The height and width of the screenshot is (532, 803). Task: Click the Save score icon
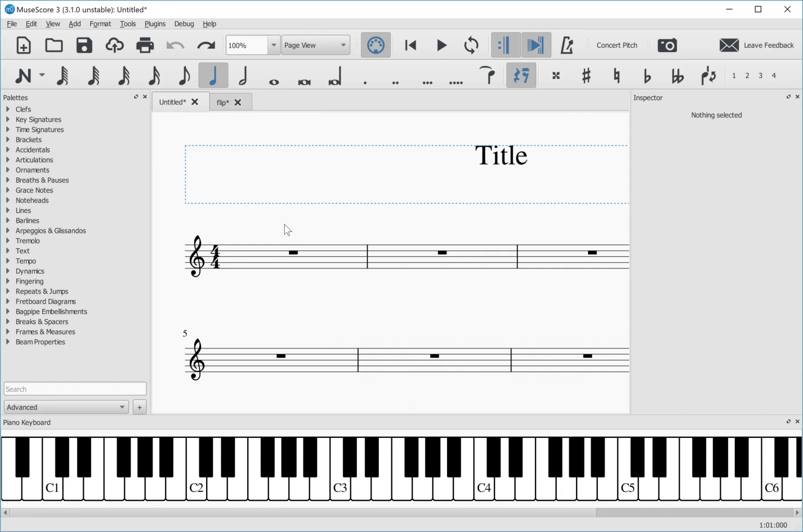pos(84,45)
